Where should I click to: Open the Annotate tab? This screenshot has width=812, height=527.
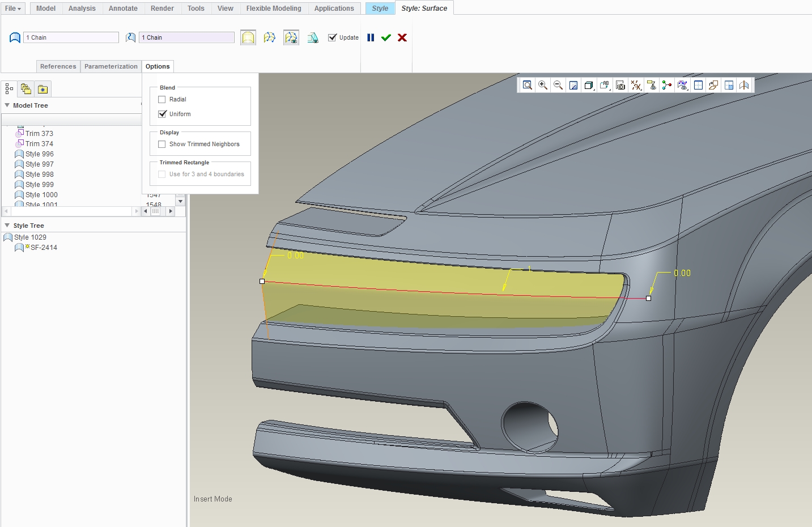click(123, 8)
